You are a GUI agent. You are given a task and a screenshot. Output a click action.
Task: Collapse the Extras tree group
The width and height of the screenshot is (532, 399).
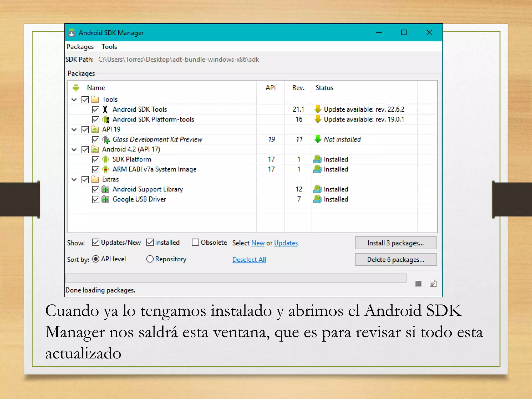pos(74,179)
